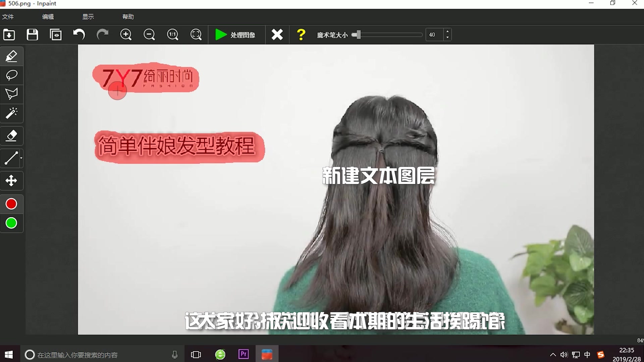Open the 文件 menu
The height and width of the screenshot is (362, 644).
tap(8, 16)
